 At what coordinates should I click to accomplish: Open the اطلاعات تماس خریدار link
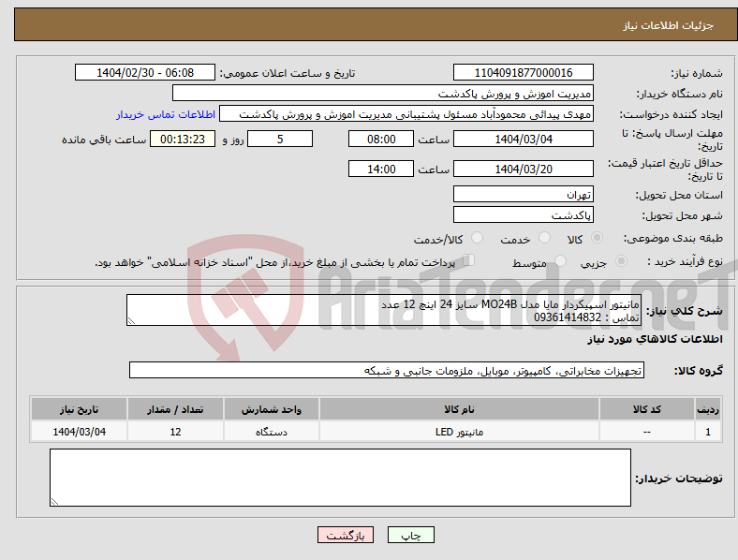pos(166,114)
